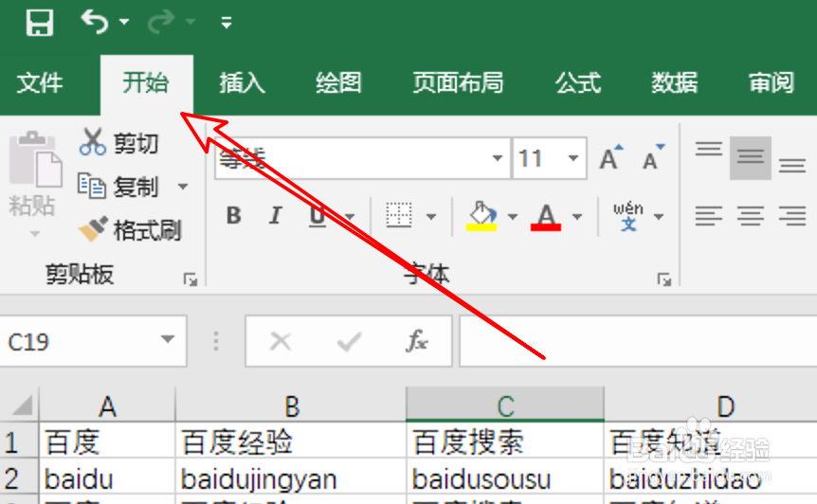
Task: Cancel formula entry X button
Action: (x=281, y=342)
